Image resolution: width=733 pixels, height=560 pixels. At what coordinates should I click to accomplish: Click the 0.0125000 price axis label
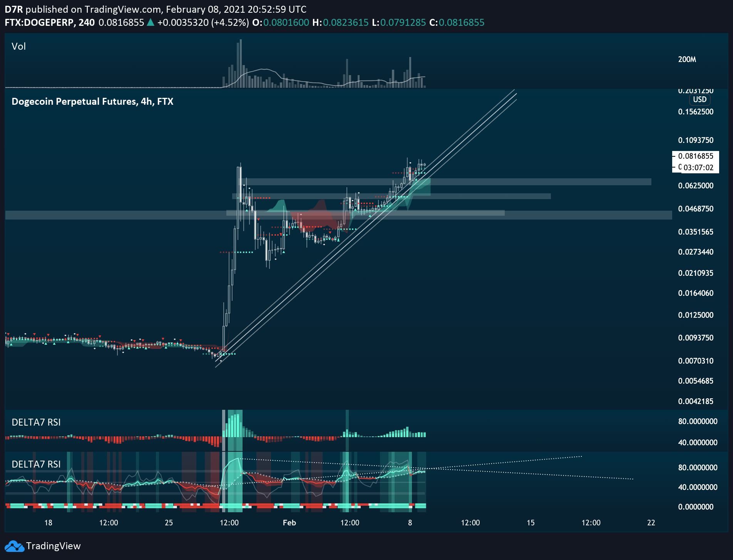pyautogui.click(x=696, y=315)
